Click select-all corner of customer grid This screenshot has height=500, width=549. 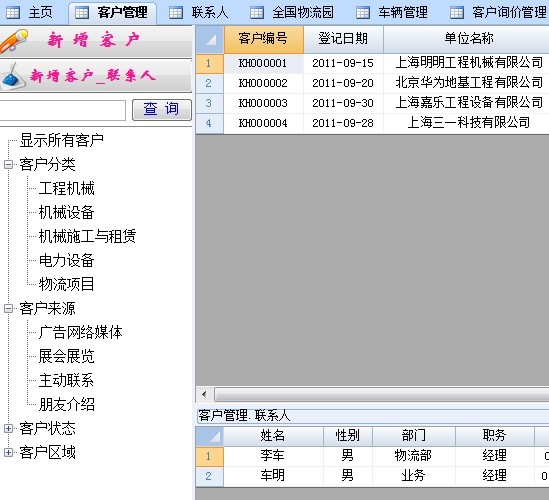coord(210,39)
